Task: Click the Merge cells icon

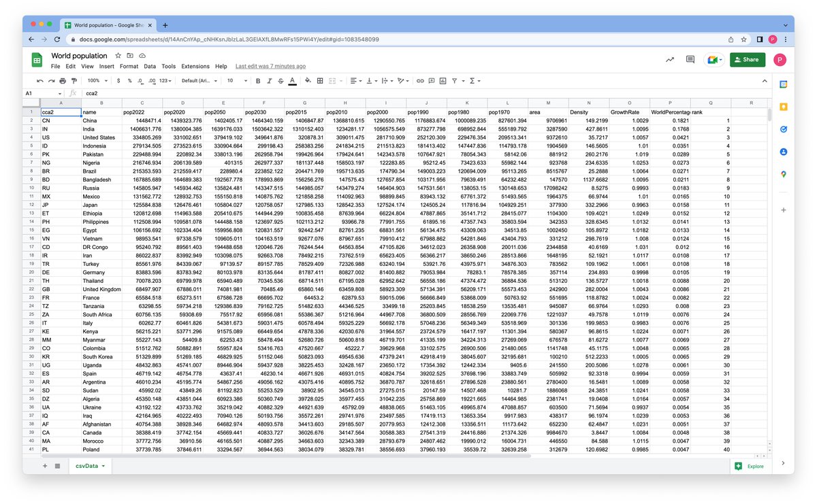Action: (x=333, y=80)
